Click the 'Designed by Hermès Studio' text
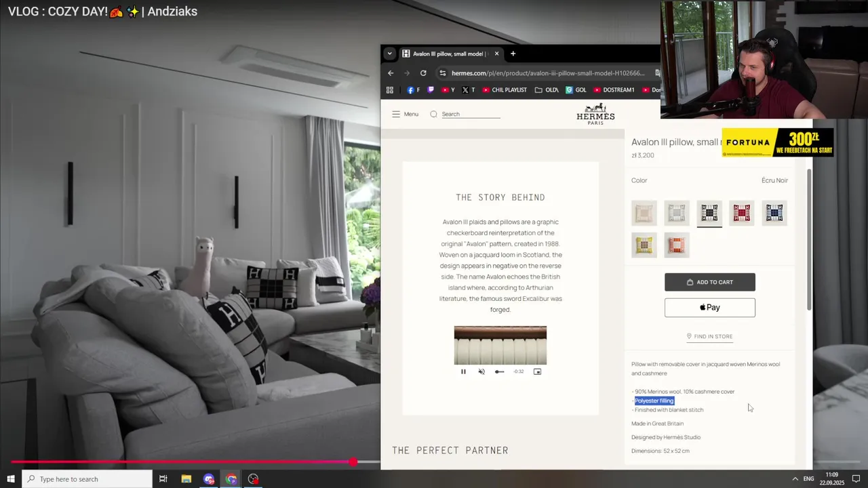This screenshot has width=868, height=488. tap(666, 437)
